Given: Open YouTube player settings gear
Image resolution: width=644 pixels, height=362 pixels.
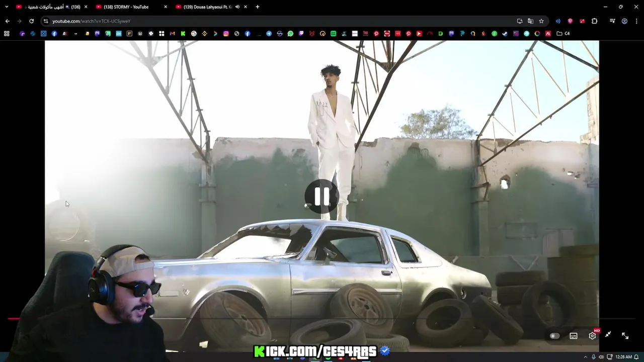Looking at the screenshot, I should pos(592,336).
